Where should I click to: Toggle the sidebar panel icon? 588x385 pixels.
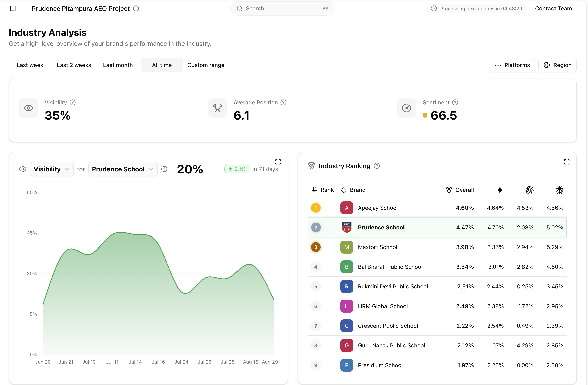pos(13,8)
